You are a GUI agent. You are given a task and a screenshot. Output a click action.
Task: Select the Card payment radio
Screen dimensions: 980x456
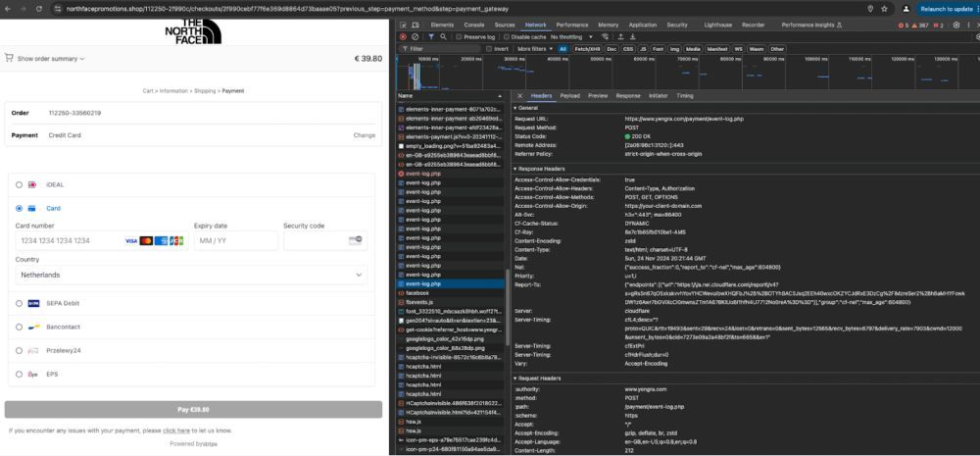19,208
